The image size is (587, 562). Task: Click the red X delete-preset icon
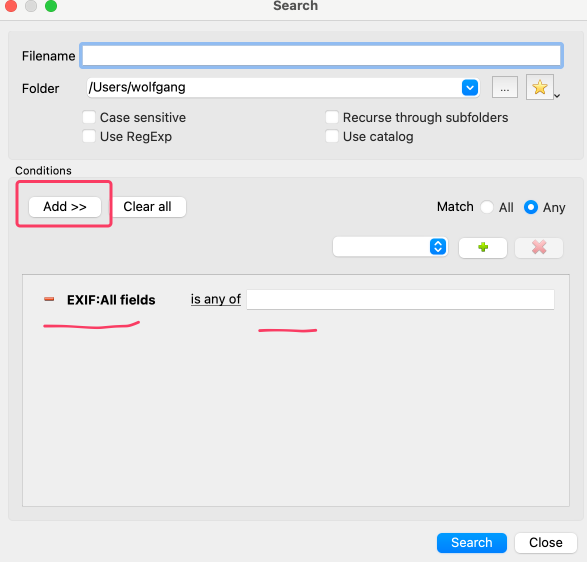[539, 247]
